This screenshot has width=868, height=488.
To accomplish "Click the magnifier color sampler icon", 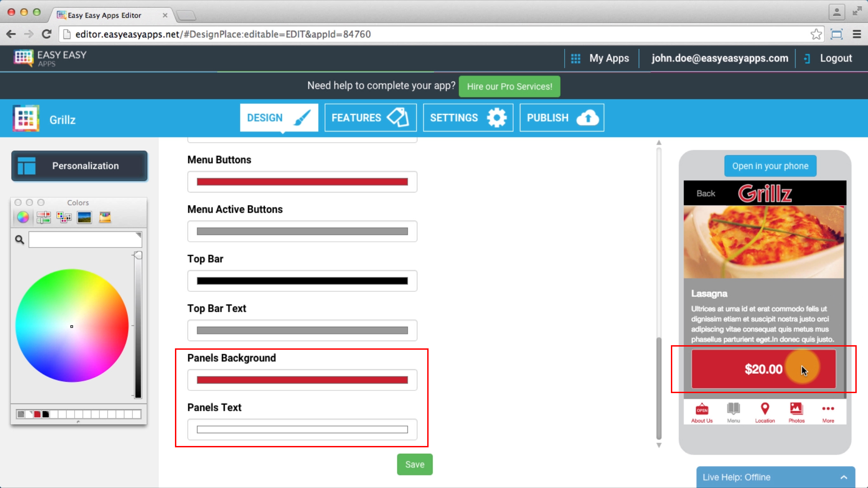I will click(x=19, y=239).
